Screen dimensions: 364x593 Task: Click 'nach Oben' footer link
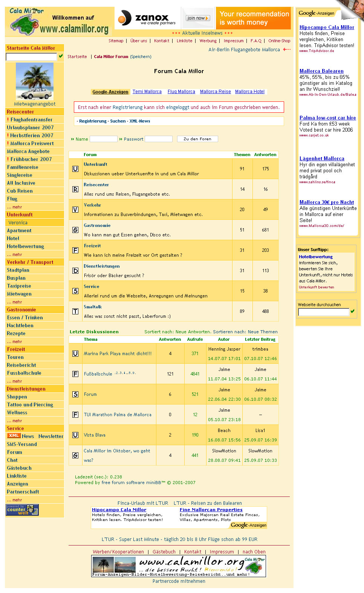point(254,552)
